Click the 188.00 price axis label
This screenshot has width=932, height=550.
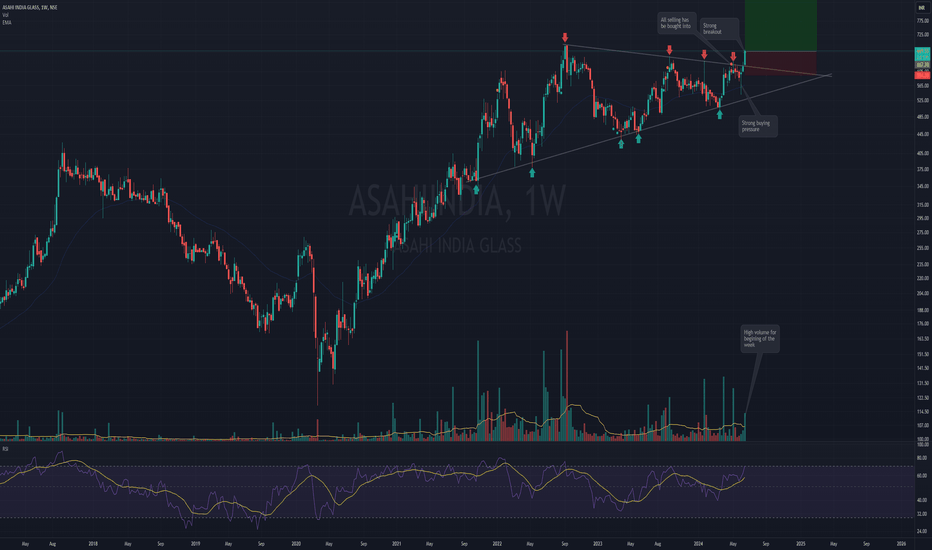pos(922,310)
